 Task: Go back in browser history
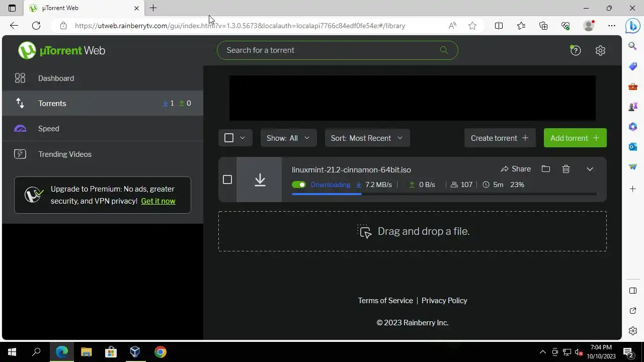point(14,26)
